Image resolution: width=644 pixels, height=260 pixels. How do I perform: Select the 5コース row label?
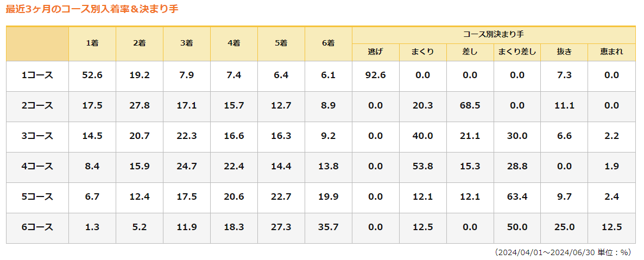click(37, 197)
